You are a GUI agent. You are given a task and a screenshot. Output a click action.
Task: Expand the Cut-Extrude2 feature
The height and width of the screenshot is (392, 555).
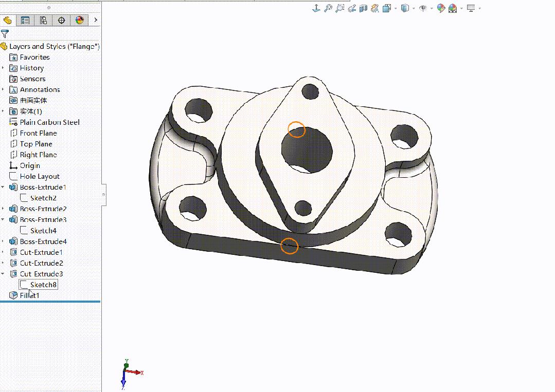[x=3, y=263]
